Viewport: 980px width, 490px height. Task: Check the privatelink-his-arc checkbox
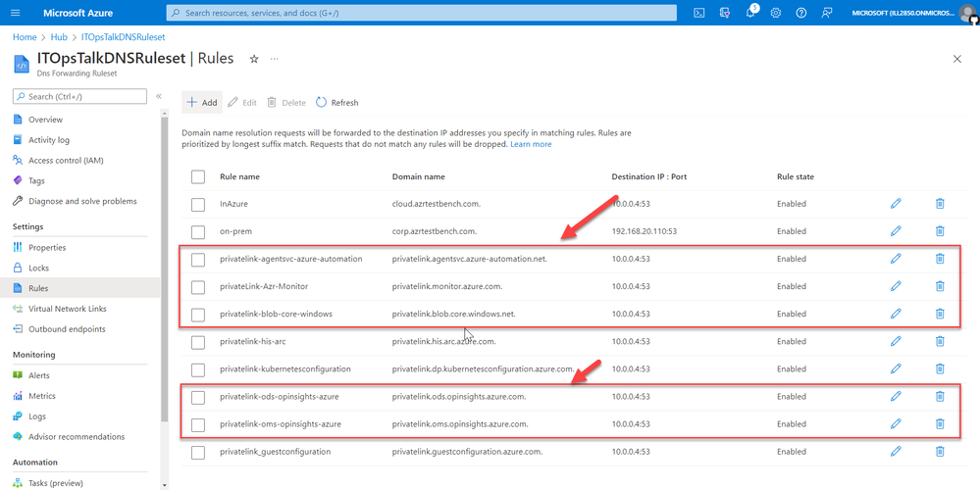click(x=198, y=342)
